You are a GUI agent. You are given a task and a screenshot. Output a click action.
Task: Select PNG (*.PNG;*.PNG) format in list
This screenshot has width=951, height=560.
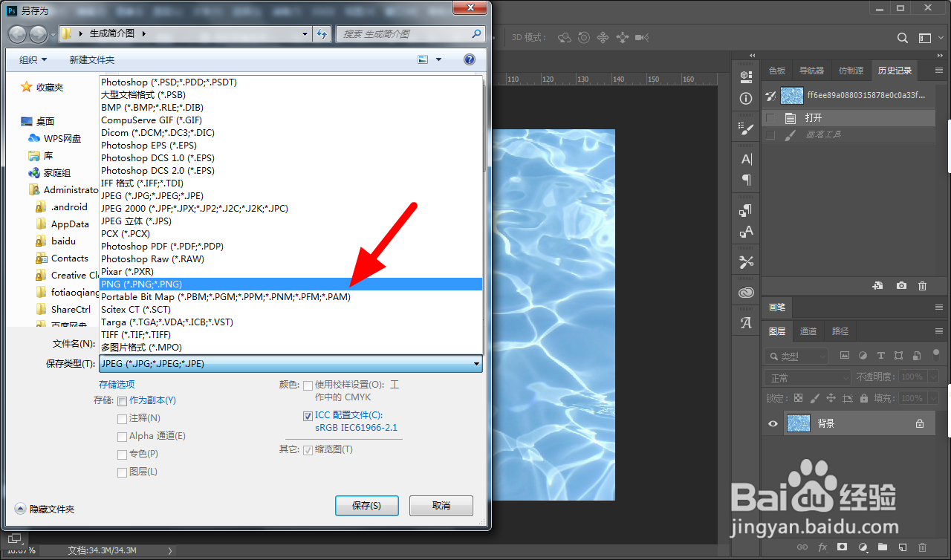click(291, 284)
